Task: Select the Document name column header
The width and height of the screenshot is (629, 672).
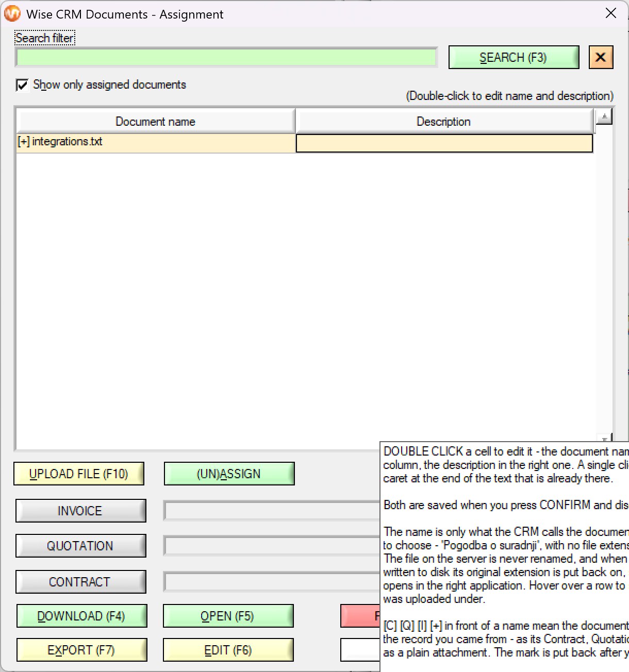Action: (x=156, y=122)
